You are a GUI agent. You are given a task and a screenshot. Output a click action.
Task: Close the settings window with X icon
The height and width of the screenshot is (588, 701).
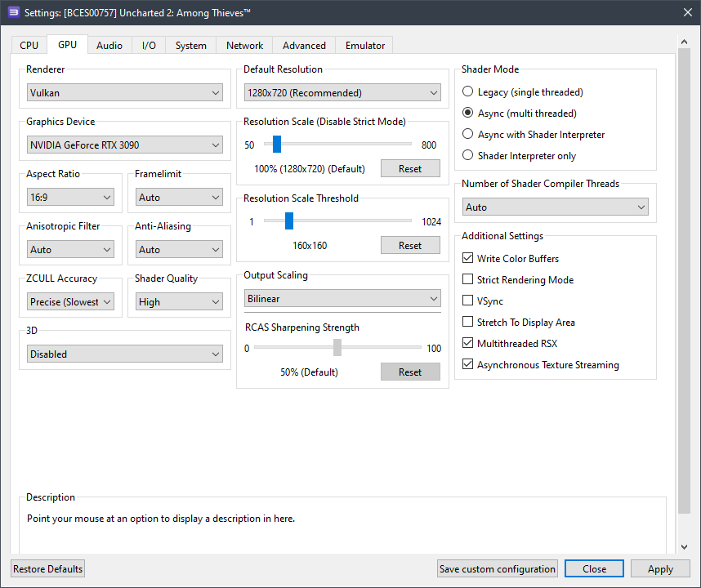point(686,11)
